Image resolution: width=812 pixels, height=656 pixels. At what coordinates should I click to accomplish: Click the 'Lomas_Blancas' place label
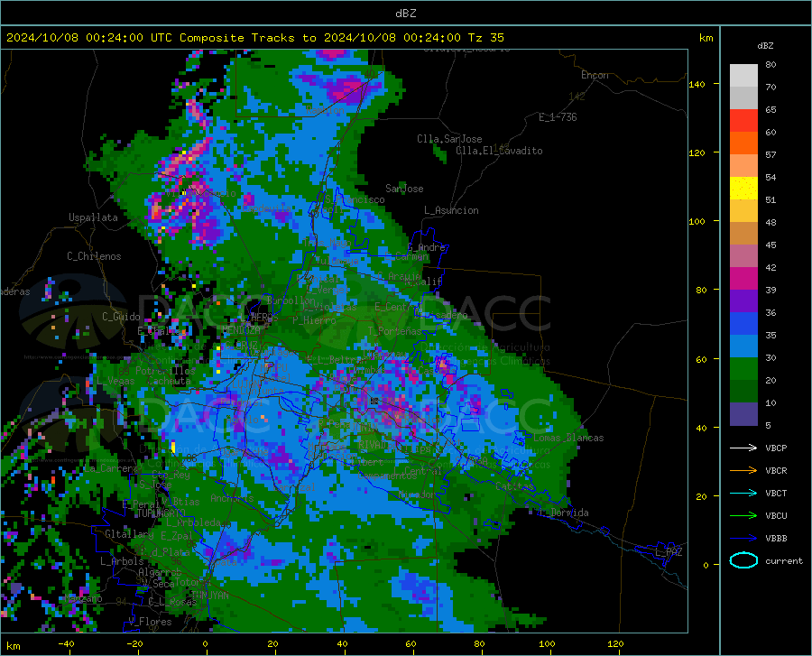coord(568,438)
